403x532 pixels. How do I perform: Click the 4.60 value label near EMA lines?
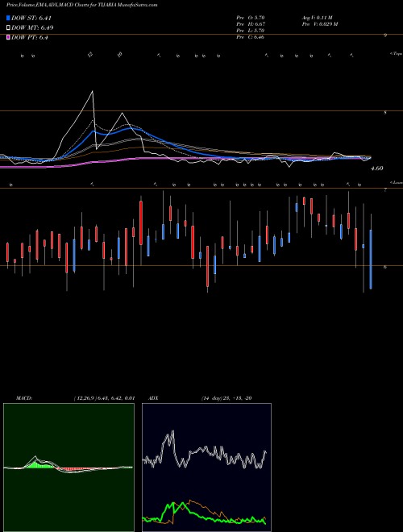[x=377, y=168]
